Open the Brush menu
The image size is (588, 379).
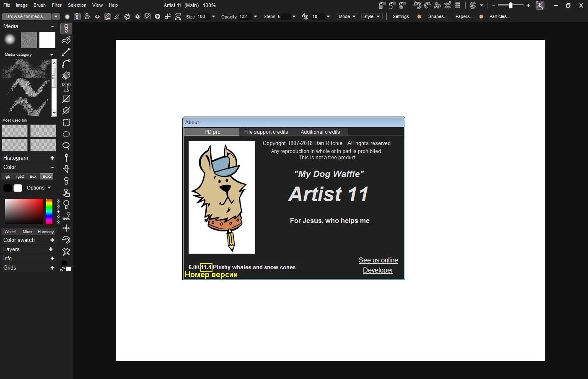(x=39, y=5)
